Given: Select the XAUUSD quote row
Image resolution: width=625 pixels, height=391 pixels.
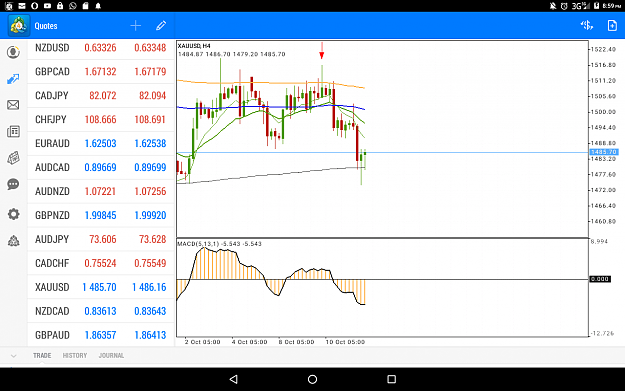Looking at the screenshot, I should [x=101, y=287].
